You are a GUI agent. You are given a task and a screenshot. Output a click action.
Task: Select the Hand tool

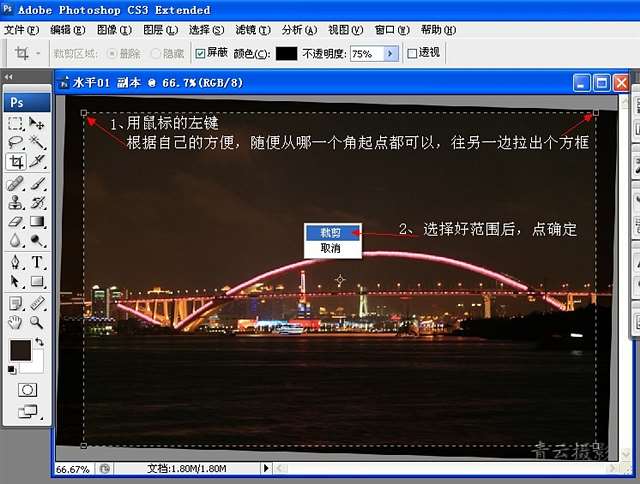tap(16, 322)
